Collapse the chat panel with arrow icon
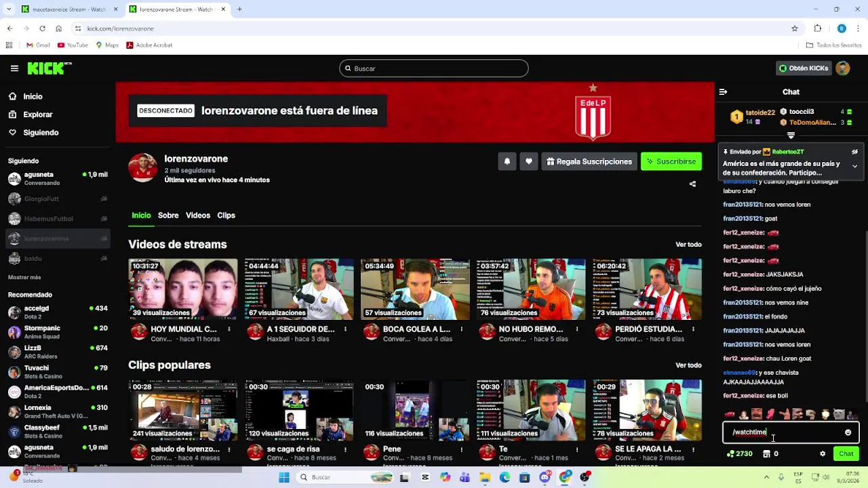This screenshot has height=488, width=868. click(723, 92)
